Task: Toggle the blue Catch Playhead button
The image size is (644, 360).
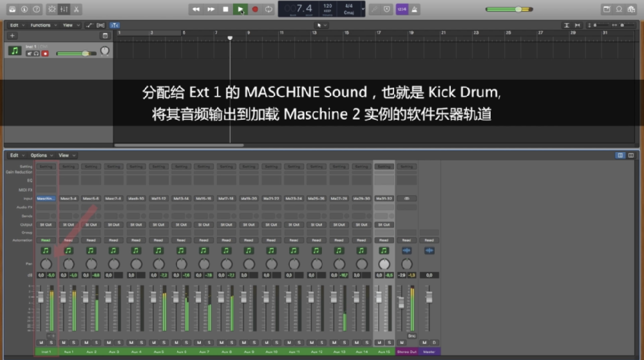Action: pos(115,26)
